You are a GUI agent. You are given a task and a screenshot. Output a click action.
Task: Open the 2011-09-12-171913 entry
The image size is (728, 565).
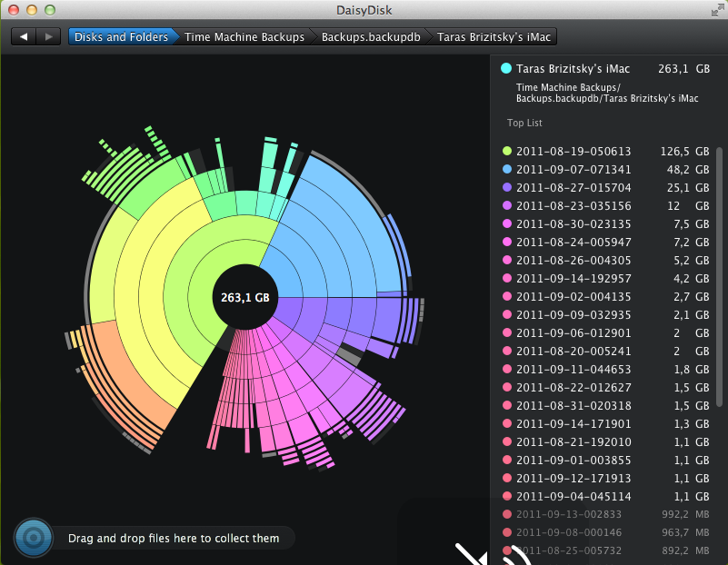click(606, 478)
